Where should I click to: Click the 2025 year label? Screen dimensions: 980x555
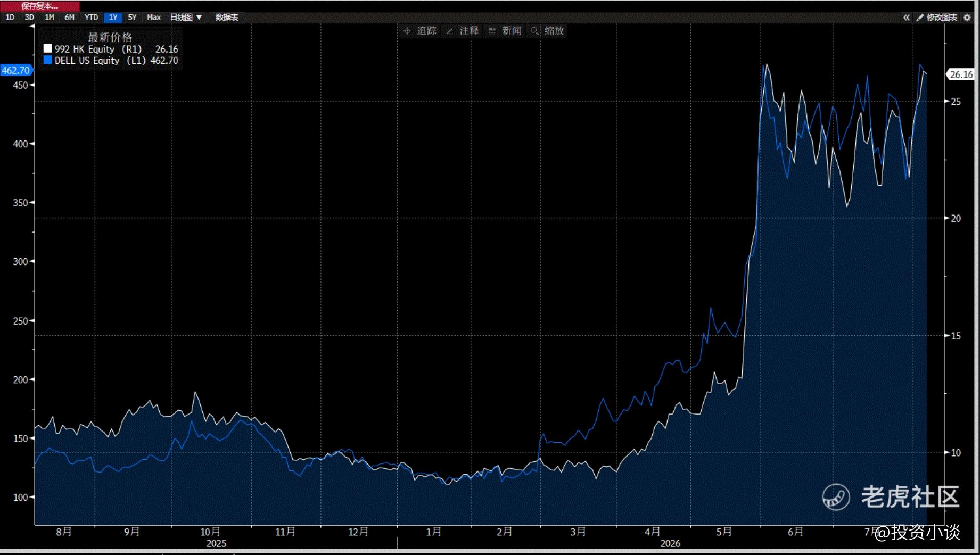pyautogui.click(x=216, y=543)
